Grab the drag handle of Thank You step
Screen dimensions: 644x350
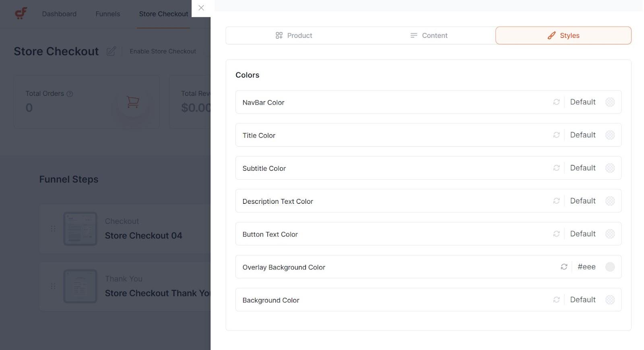(53, 286)
